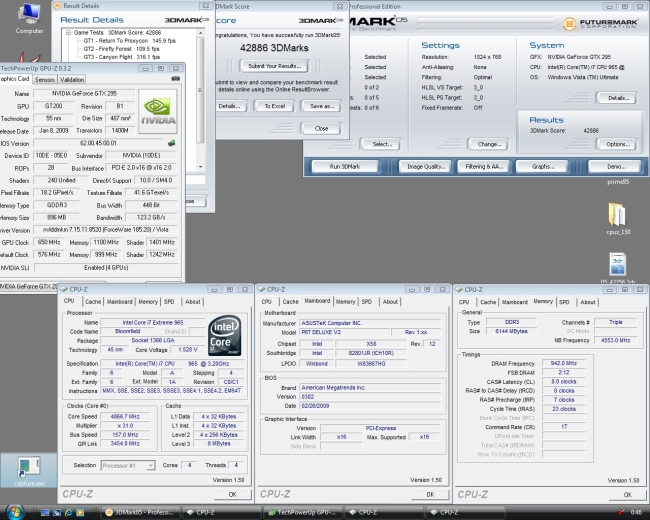The image size is (650, 520).
Task: Switch to the Validation tab in GPU-Z
Action: [72, 79]
